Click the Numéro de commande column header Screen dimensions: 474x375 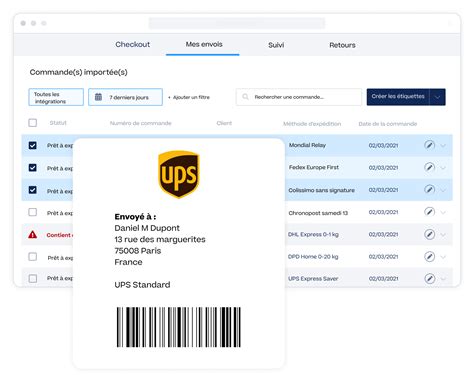141,123
